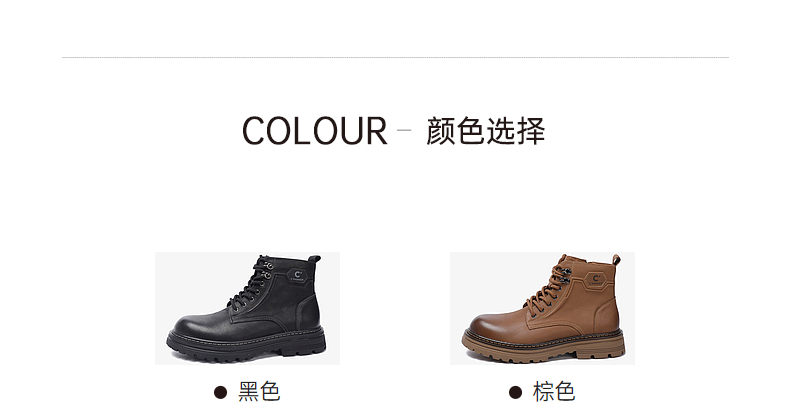Click the glossy toe cap of black boot

(x=198, y=323)
